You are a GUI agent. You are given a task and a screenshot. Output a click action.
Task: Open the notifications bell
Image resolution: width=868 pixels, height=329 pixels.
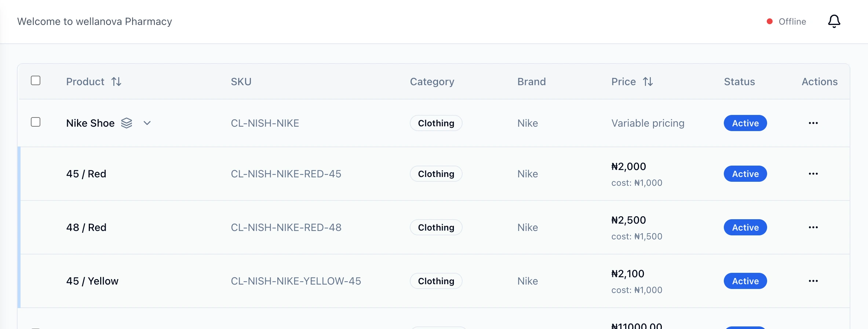coord(834,21)
